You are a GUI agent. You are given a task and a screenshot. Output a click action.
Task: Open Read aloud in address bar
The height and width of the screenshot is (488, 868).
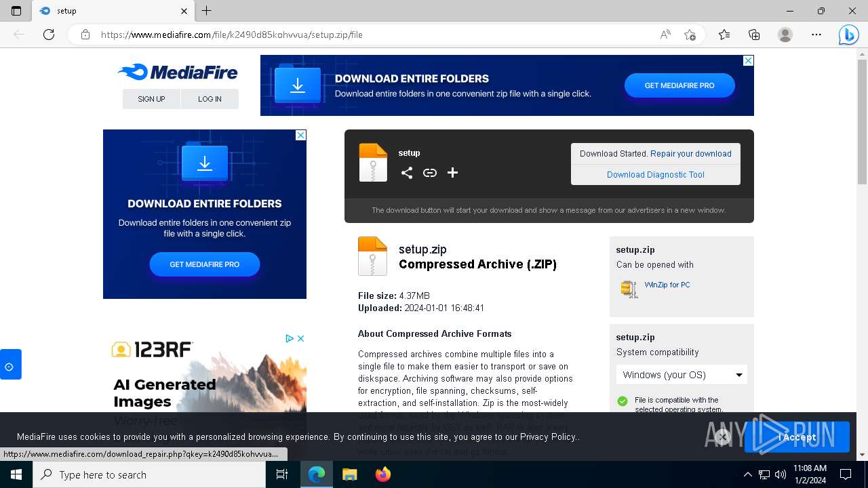click(665, 35)
